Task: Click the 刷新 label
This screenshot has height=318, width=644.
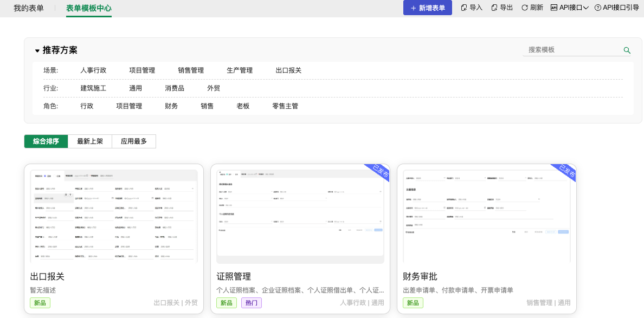Action: point(536,8)
